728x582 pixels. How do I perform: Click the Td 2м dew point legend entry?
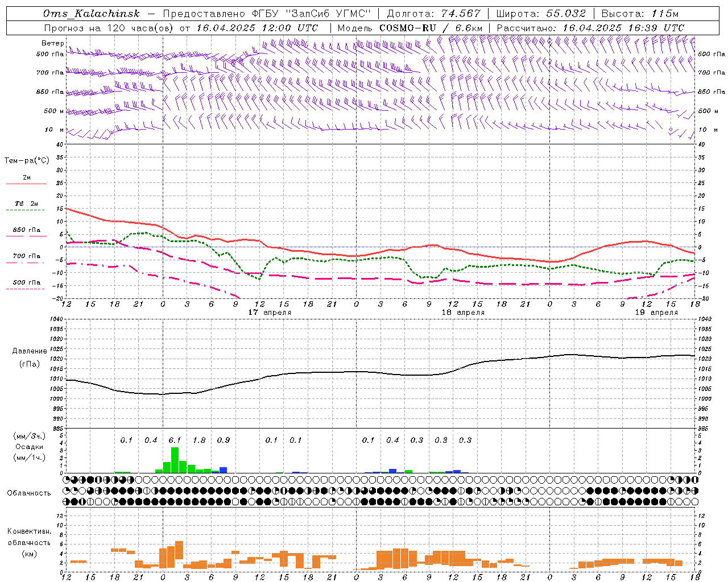(27, 203)
